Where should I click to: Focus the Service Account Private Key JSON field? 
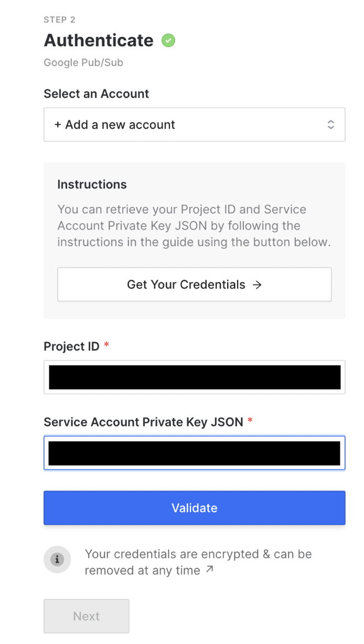pos(194,453)
